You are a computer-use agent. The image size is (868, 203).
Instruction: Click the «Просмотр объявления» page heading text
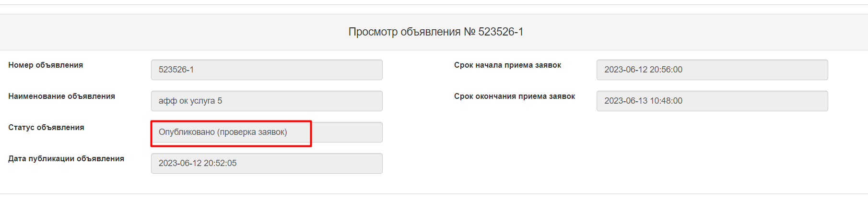pyautogui.click(x=404, y=32)
